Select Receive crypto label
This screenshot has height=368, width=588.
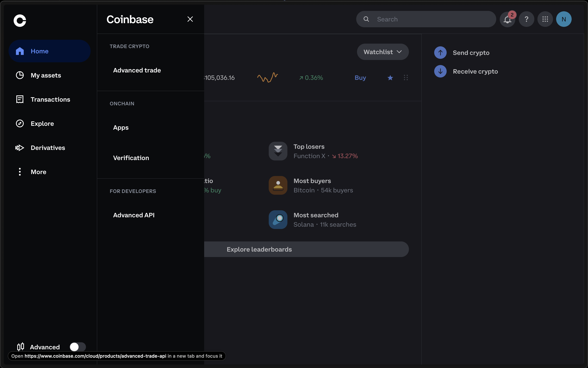coord(475,72)
